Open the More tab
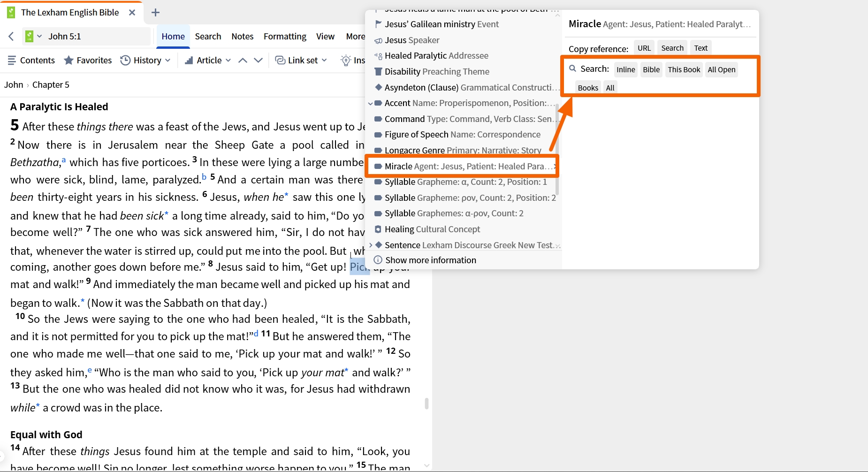 tap(355, 36)
